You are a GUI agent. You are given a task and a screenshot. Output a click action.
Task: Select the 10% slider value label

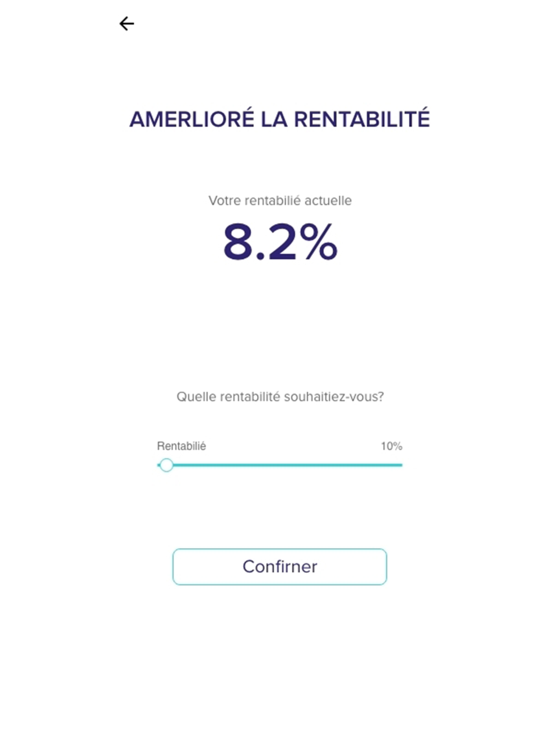click(x=391, y=446)
